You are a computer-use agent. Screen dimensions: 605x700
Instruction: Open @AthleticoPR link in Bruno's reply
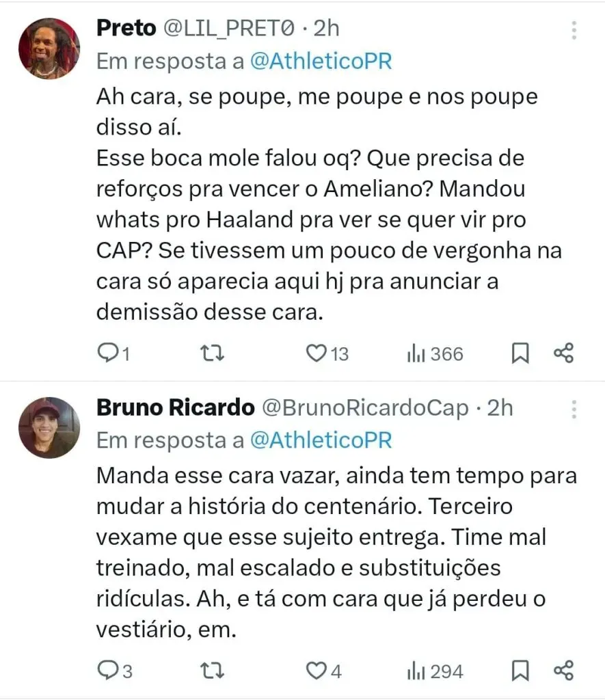pos(321,440)
